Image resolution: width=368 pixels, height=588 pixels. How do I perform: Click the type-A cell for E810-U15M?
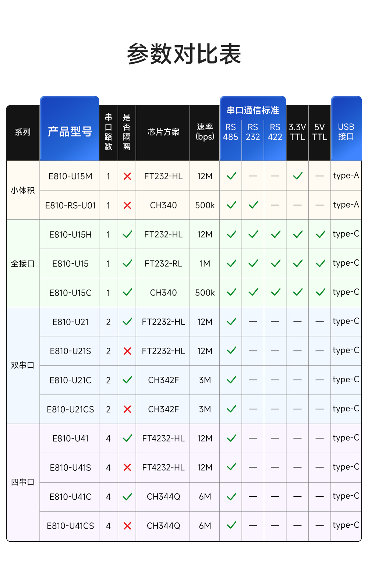coord(346,176)
